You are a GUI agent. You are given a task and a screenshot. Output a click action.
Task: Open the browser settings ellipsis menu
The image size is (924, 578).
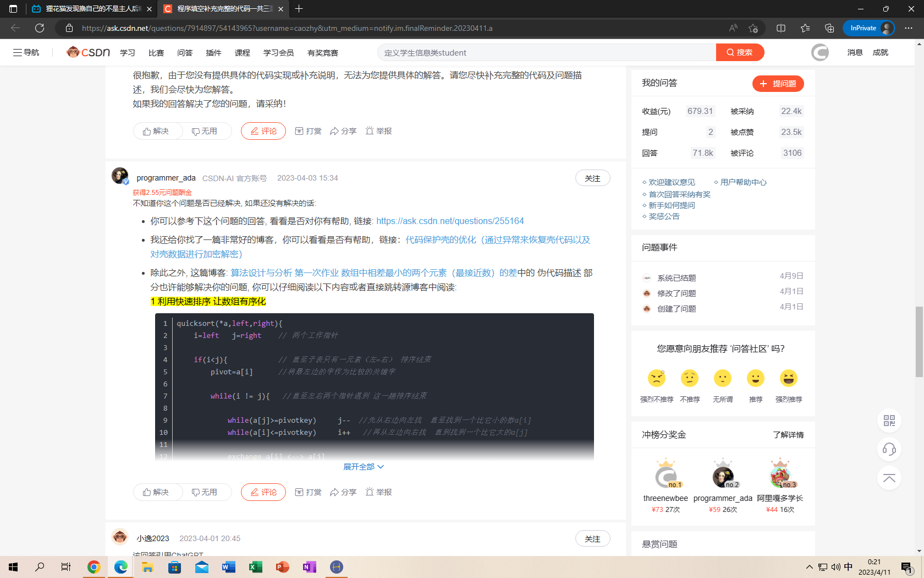(x=909, y=28)
